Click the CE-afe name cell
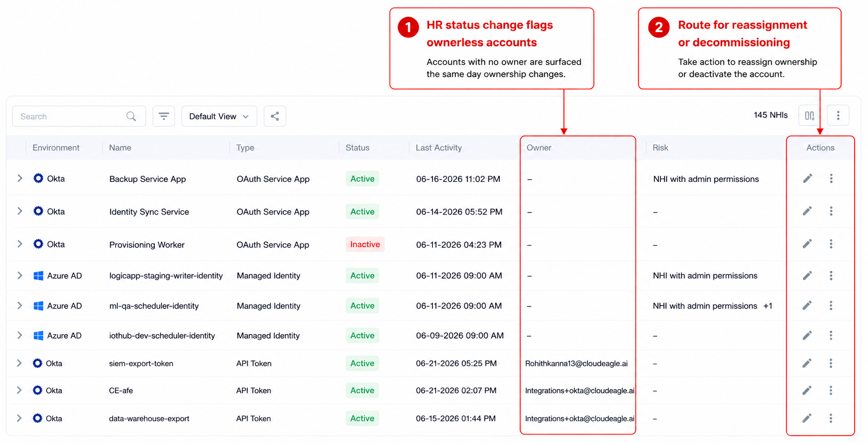The image size is (868, 443). (x=121, y=391)
